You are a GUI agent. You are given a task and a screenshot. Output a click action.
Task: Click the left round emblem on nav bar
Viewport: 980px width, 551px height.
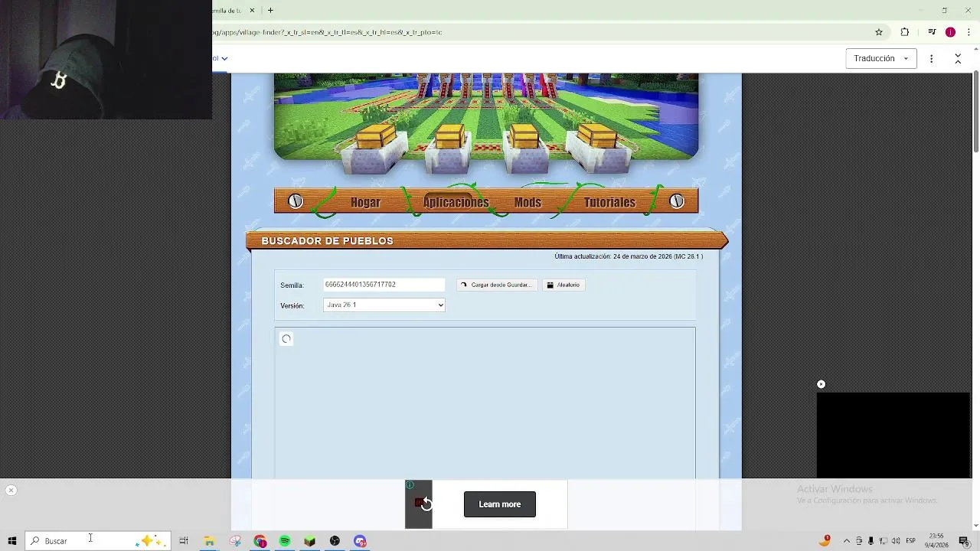pos(296,201)
